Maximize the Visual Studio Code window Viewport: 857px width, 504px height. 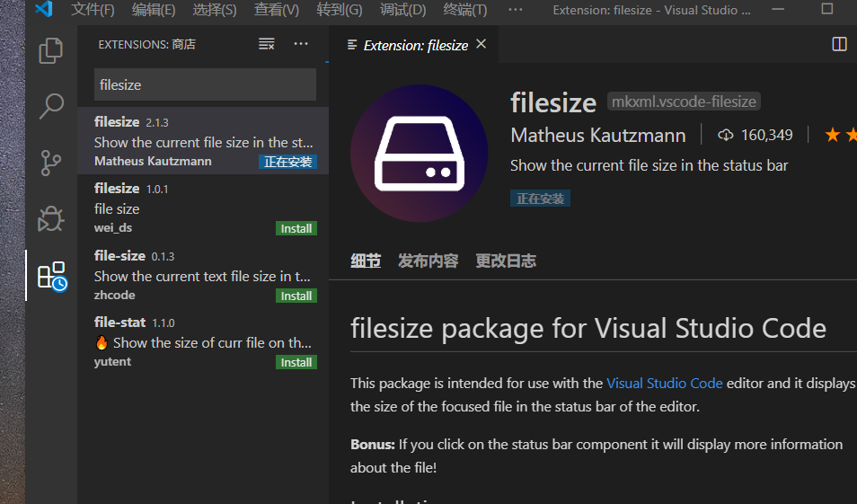coord(827,9)
